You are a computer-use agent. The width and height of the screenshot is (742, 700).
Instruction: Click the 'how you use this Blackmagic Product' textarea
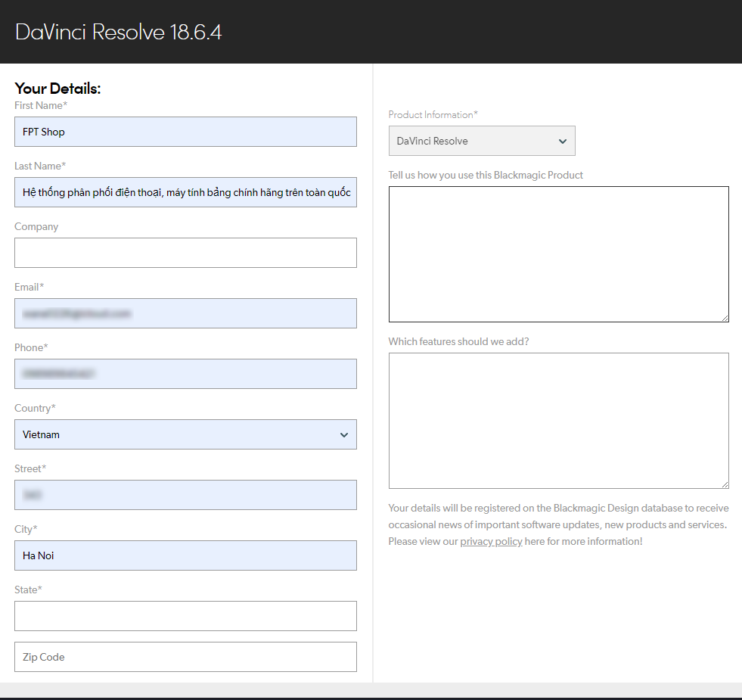tap(558, 254)
